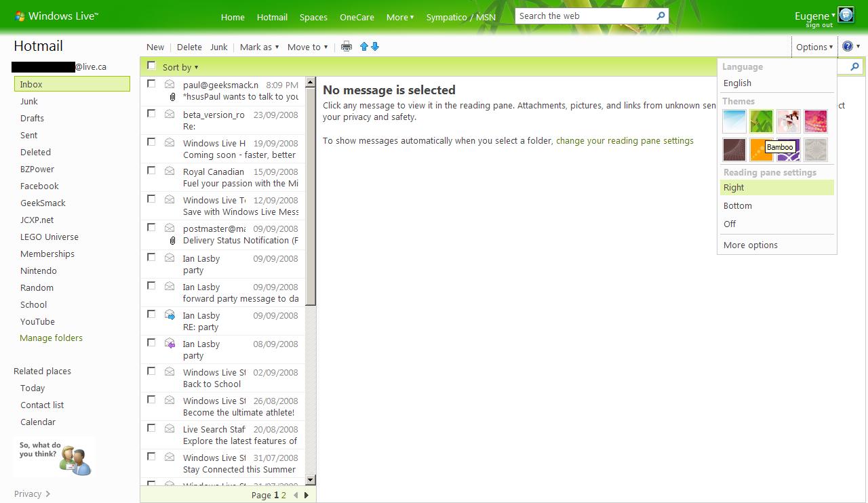Set reading pane to Bottom
Screen dimensions: 868x503
pos(777,206)
